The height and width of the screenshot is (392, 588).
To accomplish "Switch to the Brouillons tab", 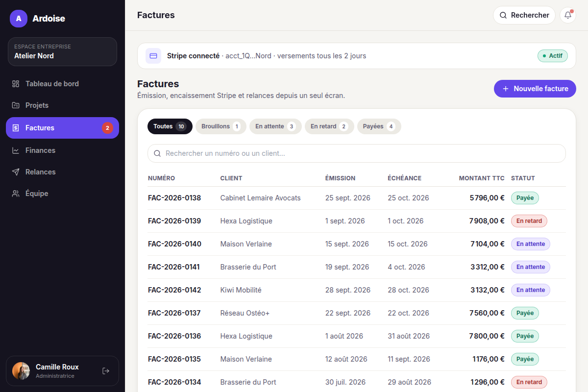I will coord(221,126).
